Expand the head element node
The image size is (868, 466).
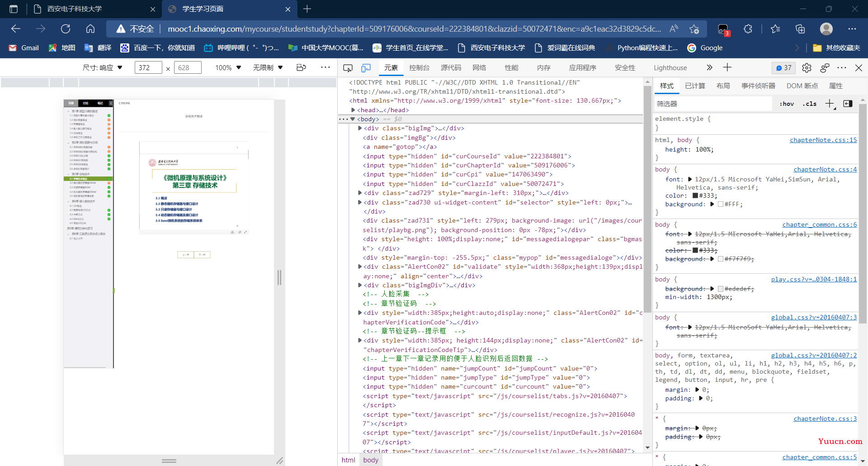(353, 110)
